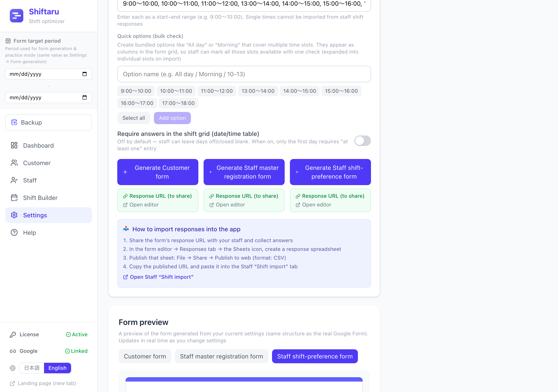Go to the Customer section

click(49, 163)
